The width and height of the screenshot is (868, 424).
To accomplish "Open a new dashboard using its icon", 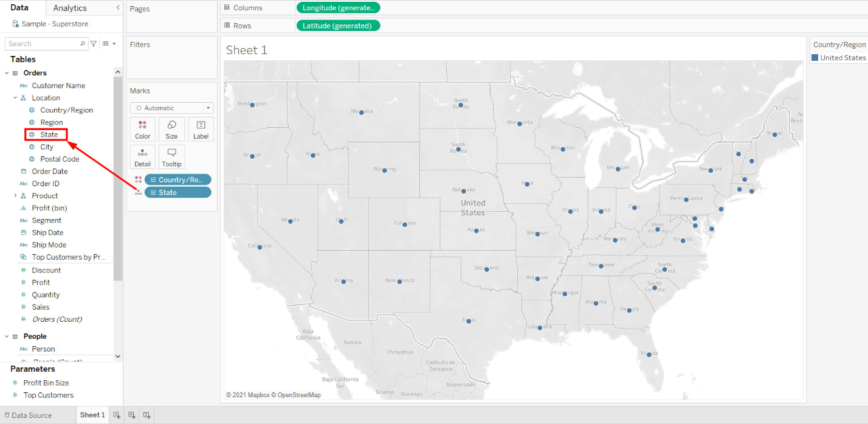I will pyautogui.click(x=131, y=415).
